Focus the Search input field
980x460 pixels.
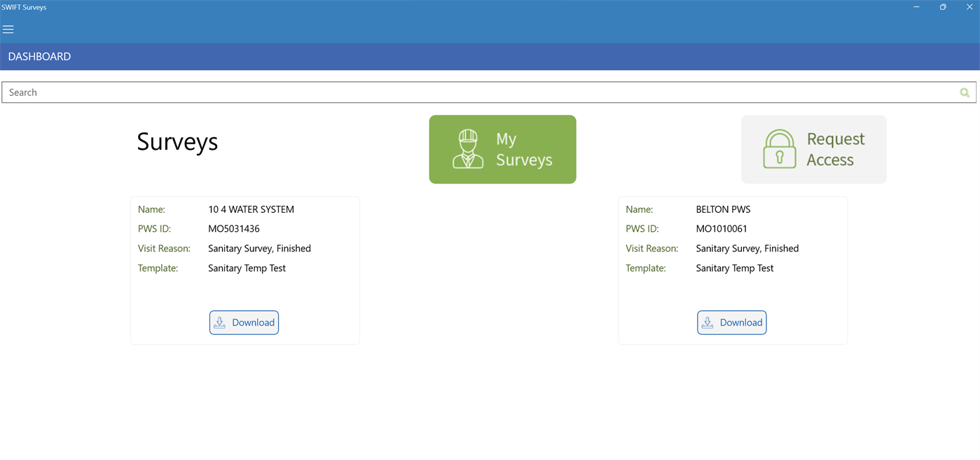(x=489, y=92)
